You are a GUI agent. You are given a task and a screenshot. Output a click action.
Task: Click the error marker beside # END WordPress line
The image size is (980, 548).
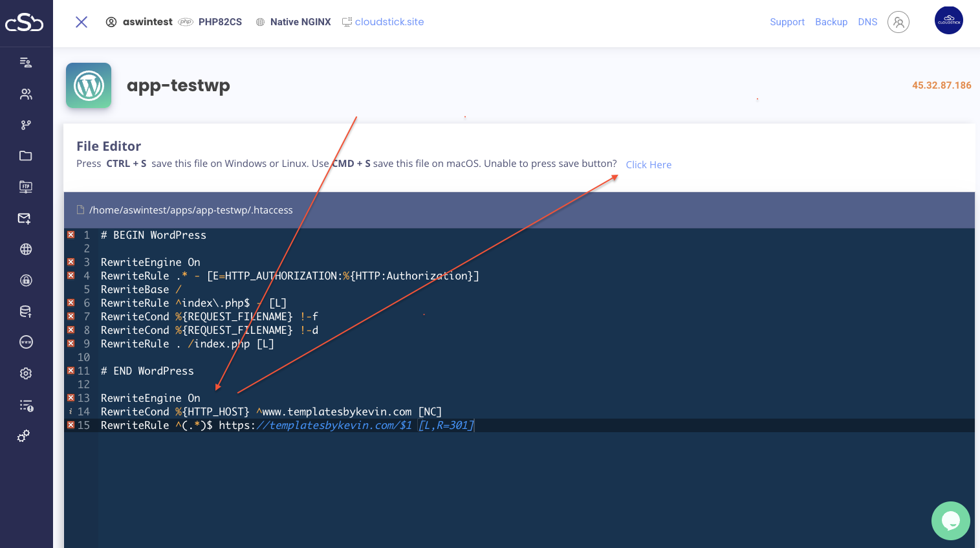pyautogui.click(x=71, y=371)
